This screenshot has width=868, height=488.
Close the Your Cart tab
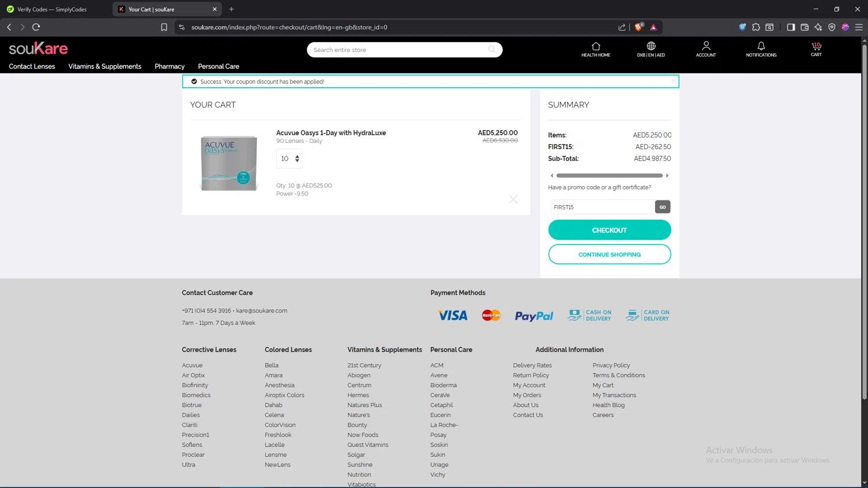[x=215, y=9]
